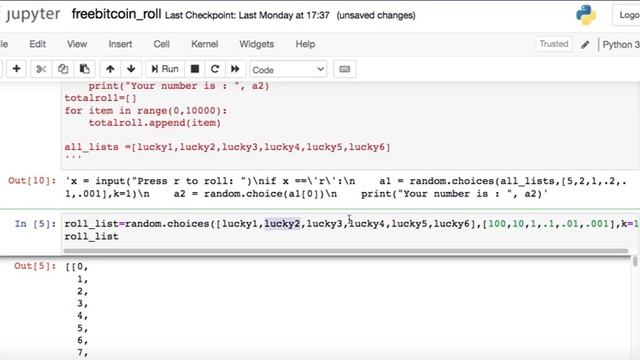Open the command palette keyboard icon
This screenshot has height=360, width=640.
tap(344, 69)
